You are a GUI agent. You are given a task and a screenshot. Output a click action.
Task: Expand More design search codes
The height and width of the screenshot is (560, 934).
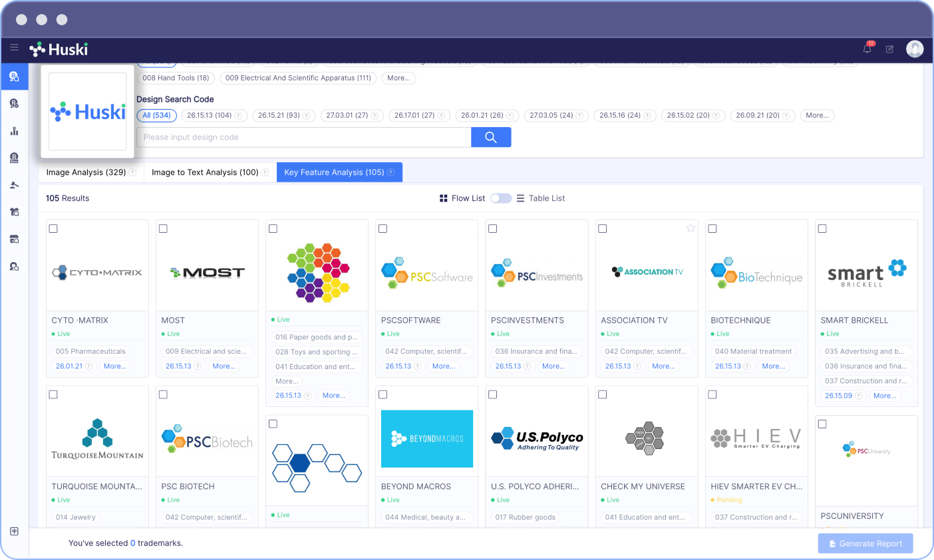point(817,115)
